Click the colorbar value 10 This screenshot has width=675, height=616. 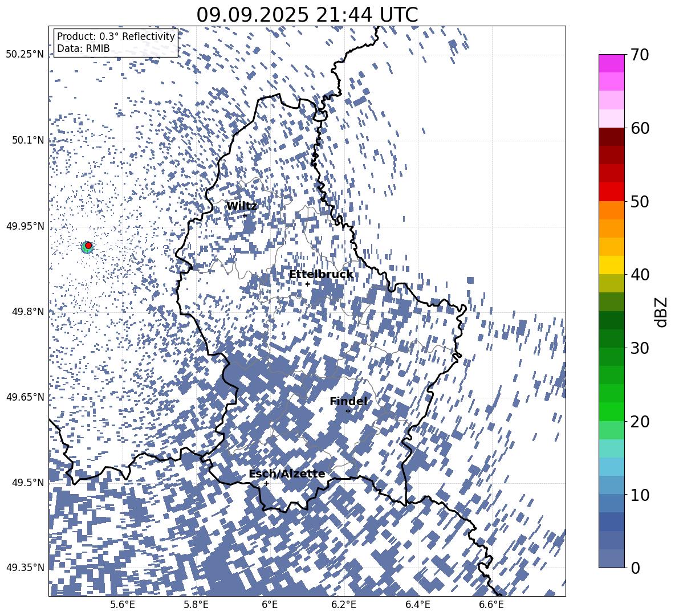pyautogui.click(x=640, y=495)
